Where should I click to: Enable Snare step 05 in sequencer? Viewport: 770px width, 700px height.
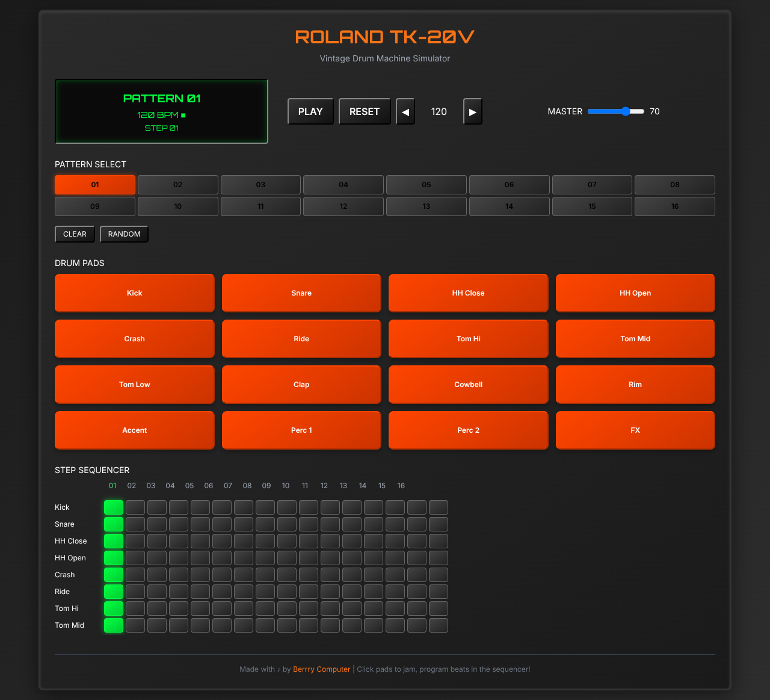click(x=200, y=524)
